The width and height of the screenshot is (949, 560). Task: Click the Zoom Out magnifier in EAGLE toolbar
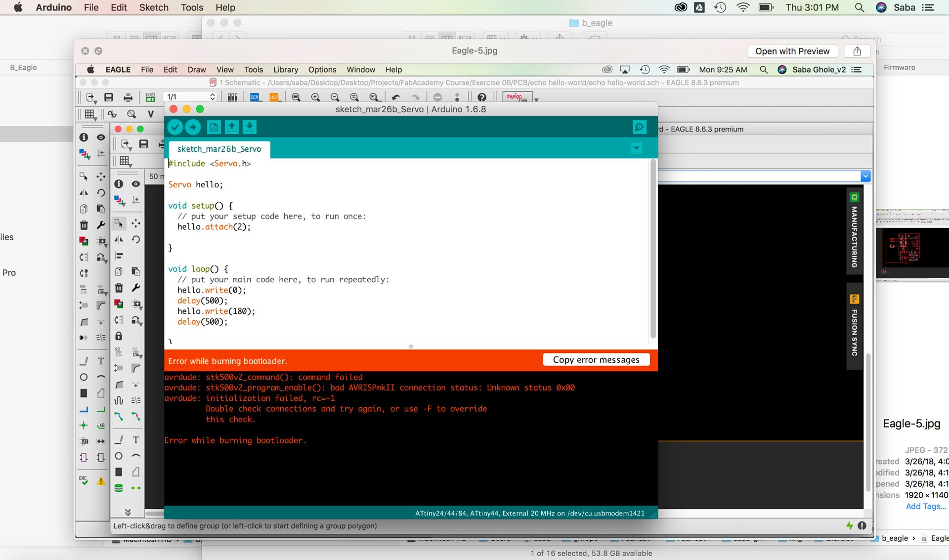[335, 97]
